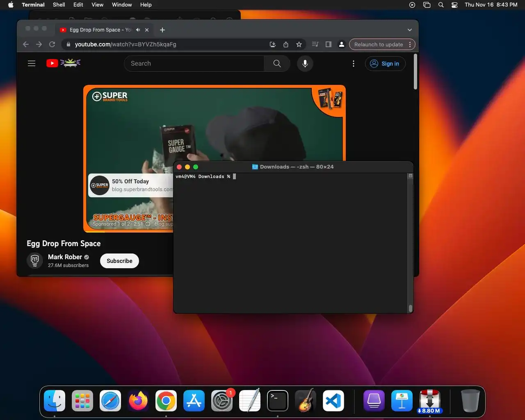Screen dimensions: 525x420
Task: Click the 50% Off Today ad card
Action: 131,185
